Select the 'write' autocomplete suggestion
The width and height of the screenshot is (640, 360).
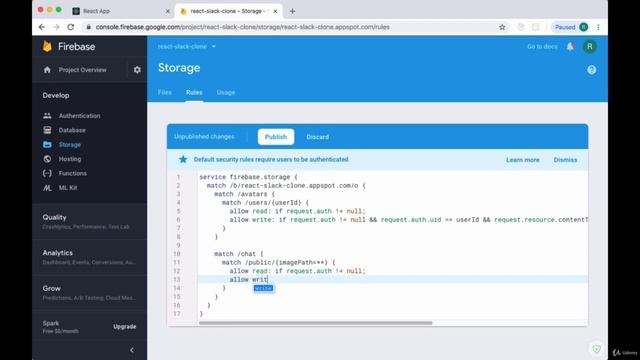(x=263, y=289)
